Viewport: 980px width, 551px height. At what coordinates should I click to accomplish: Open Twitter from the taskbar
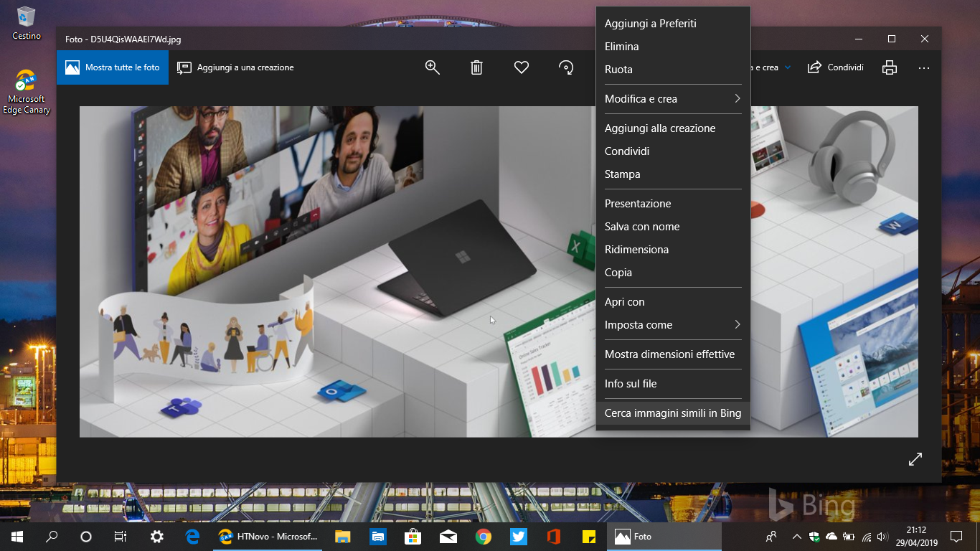click(519, 537)
